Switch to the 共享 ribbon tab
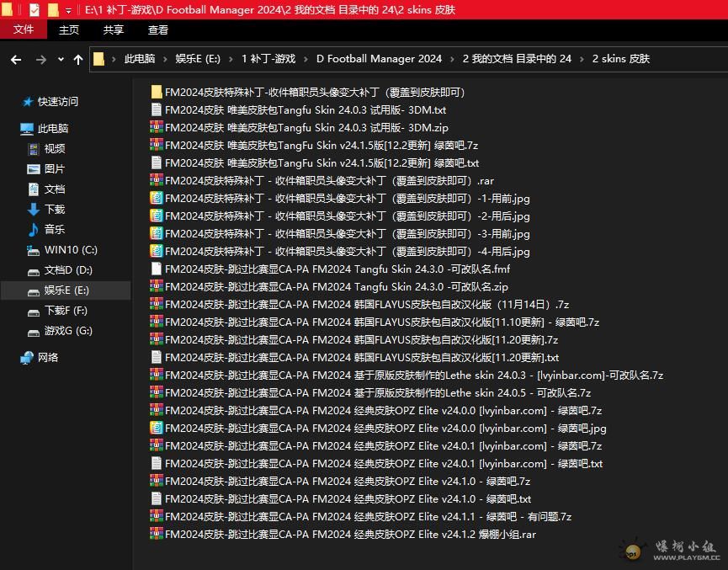Screen dimensions: 728x570 114,29
